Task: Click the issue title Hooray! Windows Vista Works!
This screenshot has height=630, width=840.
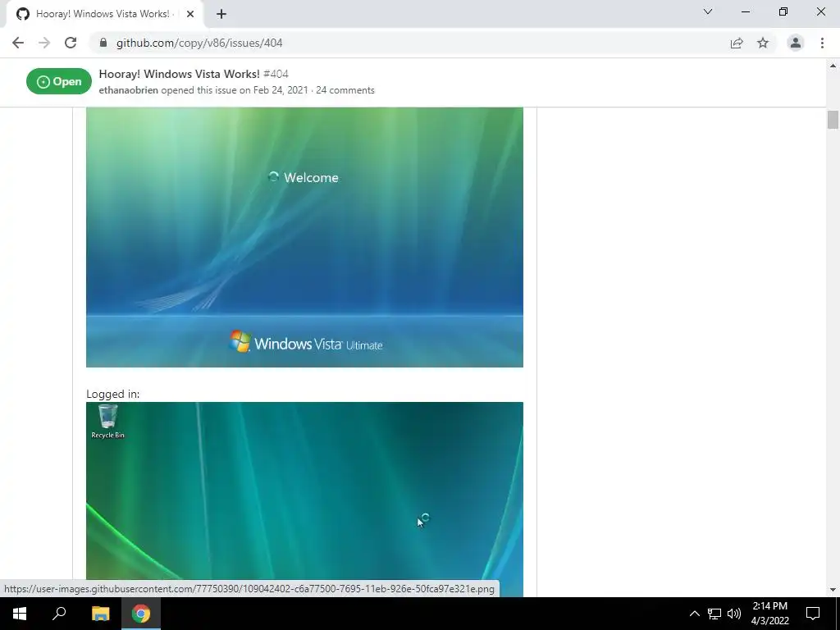Action: (x=179, y=74)
